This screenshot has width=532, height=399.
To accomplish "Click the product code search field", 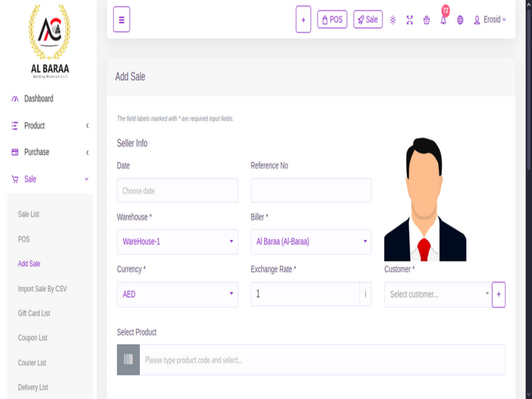I will (322, 360).
